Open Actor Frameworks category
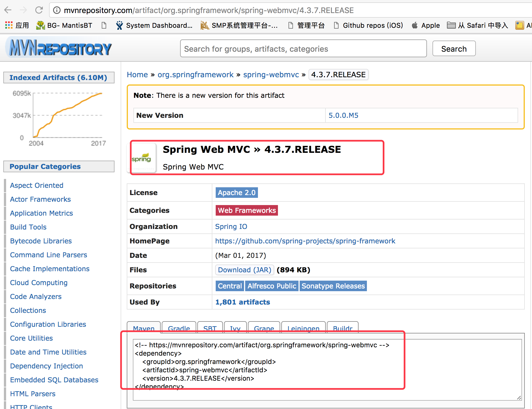Image resolution: width=532 pixels, height=409 pixels. click(x=40, y=199)
